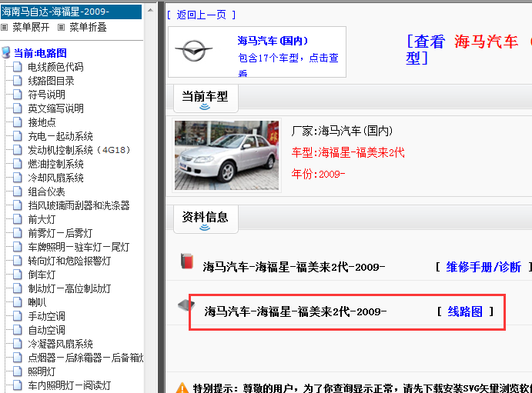This screenshot has height=393, width=532.
Task: Click the 充电－起动系统 page icon
Action: click(17, 136)
